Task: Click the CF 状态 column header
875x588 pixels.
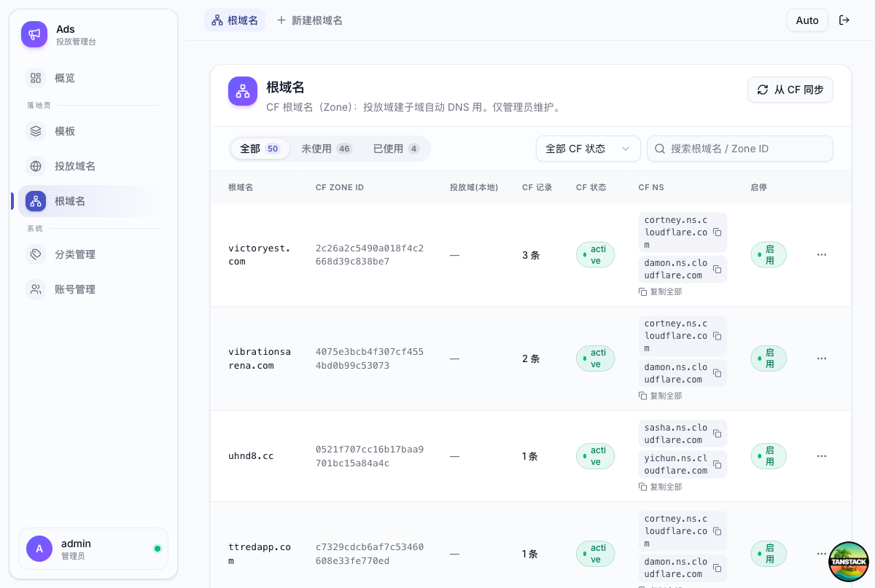Action: click(591, 187)
